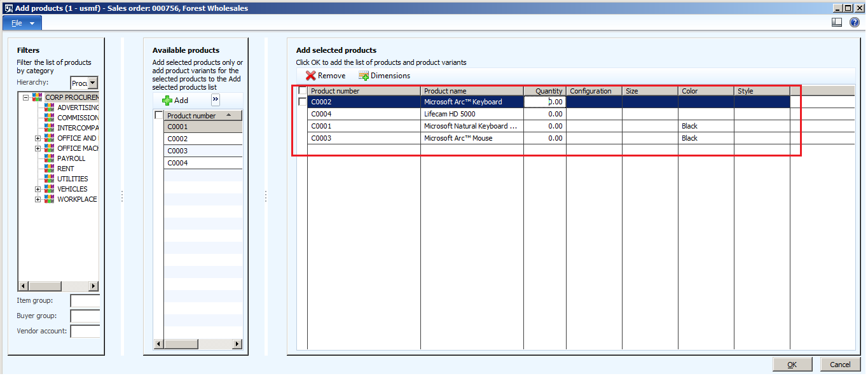Click the VEHICLES category icon

click(x=49, y=189)
